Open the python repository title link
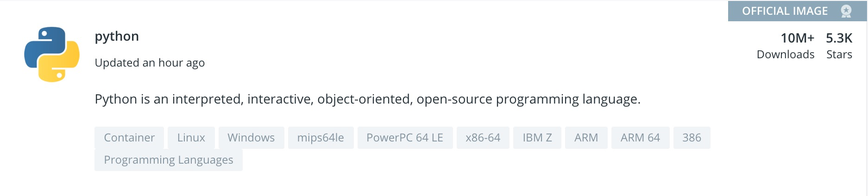This screenshot has width=868, height=196. [117, 36]
